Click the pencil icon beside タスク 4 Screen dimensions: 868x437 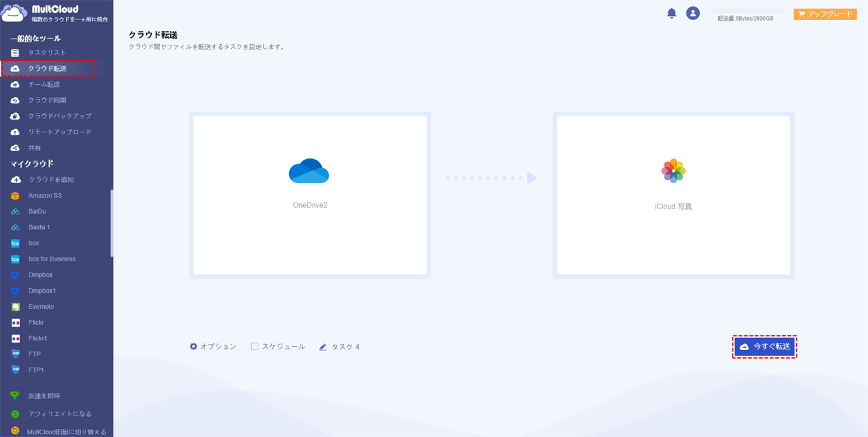(x=323, y=347)
